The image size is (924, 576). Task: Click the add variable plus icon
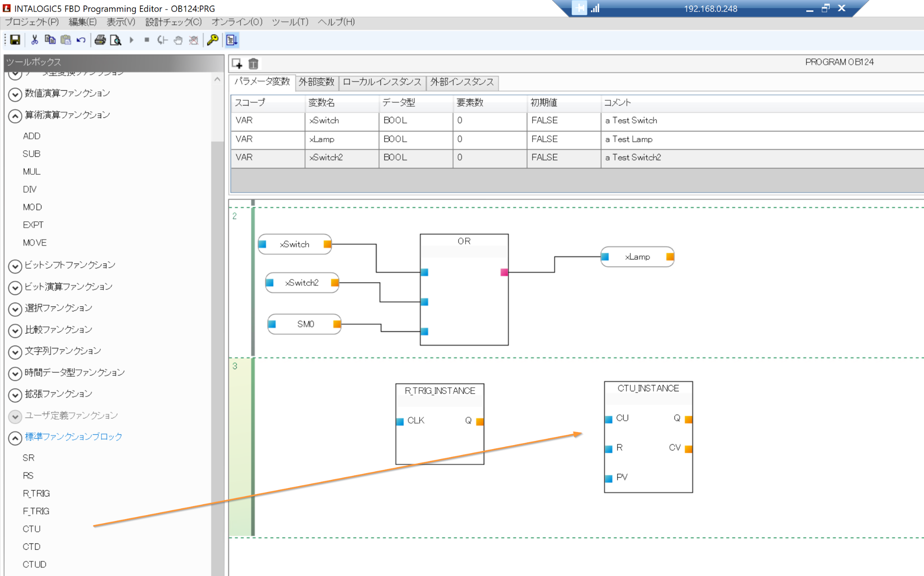tap(237, 64)
